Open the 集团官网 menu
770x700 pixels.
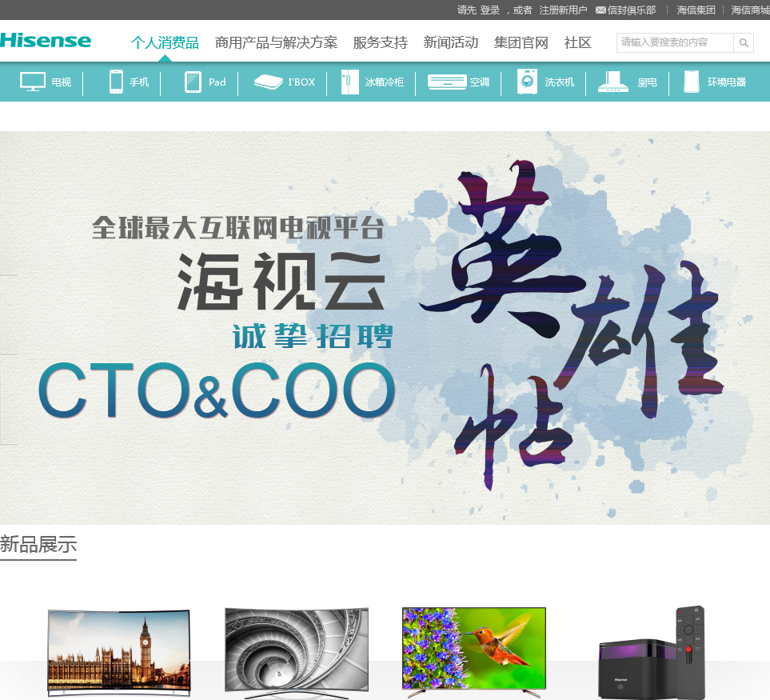point(521,42)
